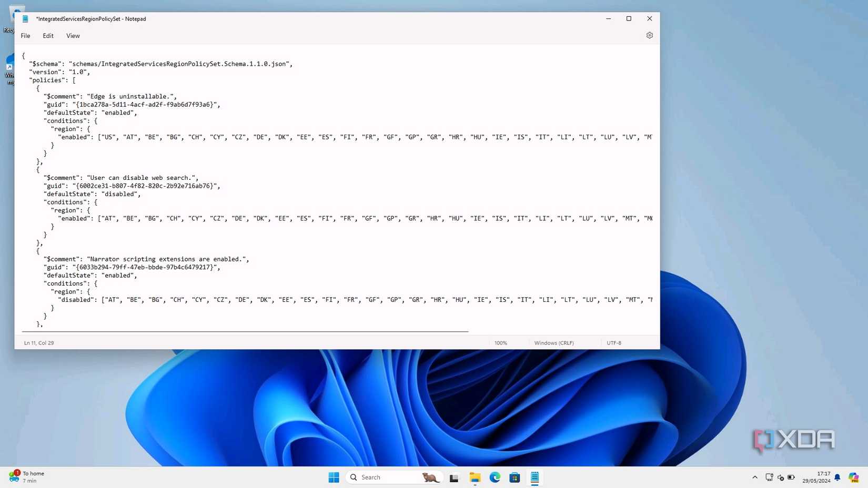Show hidden system tray icons
The height and width of the screenshot is (488, 868).
(x=755, y=477)
